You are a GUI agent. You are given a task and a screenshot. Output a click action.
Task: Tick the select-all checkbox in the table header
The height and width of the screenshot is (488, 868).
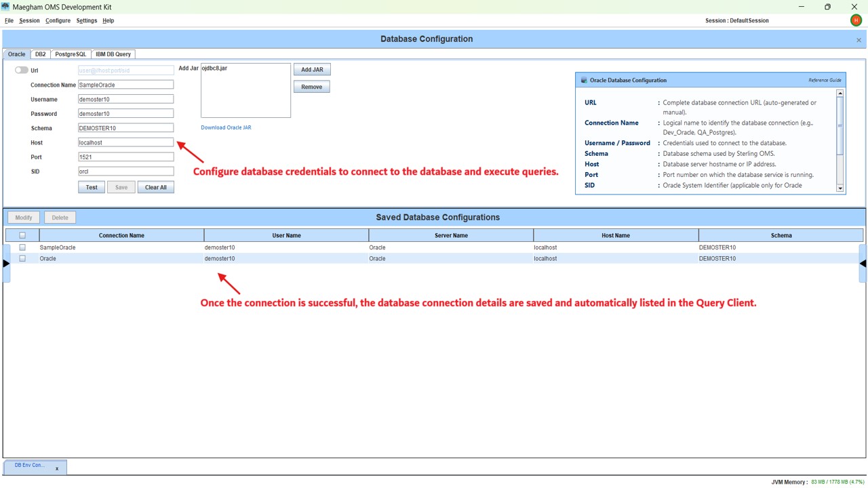tap(22, 235)
